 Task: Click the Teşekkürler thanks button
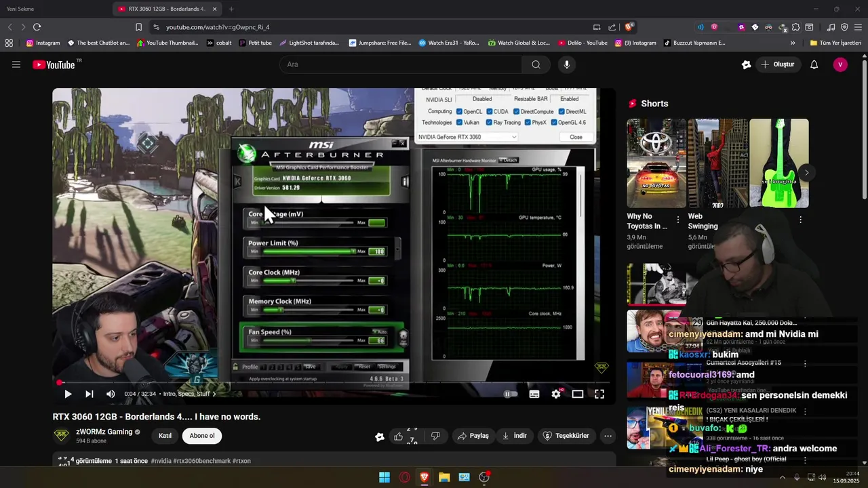point(566,436)
